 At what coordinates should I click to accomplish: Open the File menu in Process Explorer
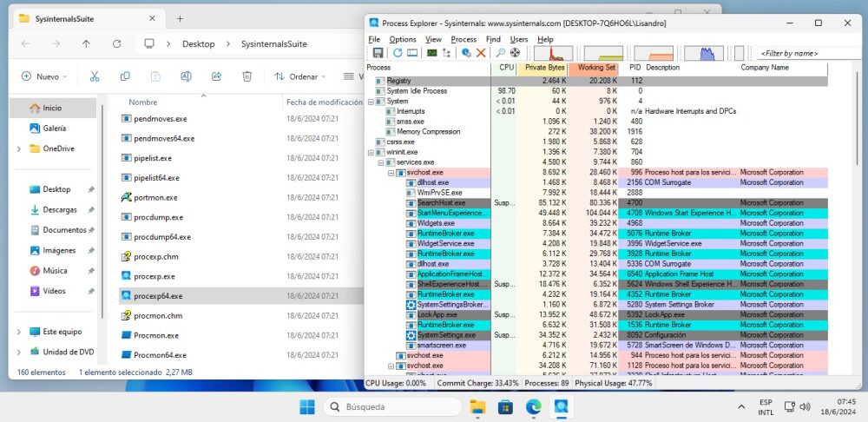click(x=374, y=39)
